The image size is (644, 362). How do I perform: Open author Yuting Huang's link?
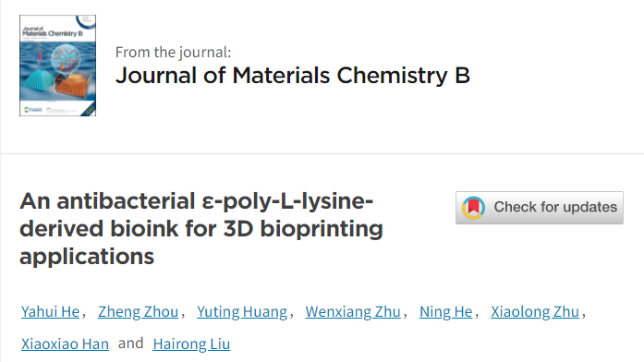(242, 312)
